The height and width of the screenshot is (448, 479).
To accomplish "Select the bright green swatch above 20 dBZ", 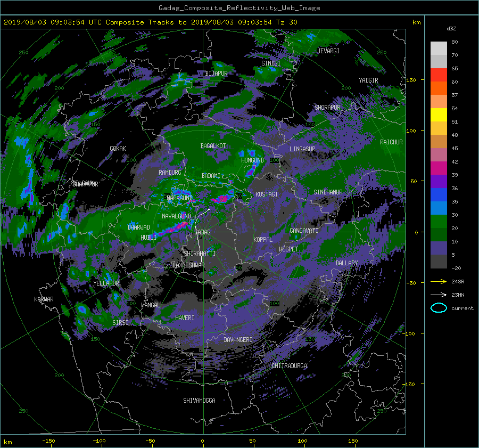I will 439,222.
